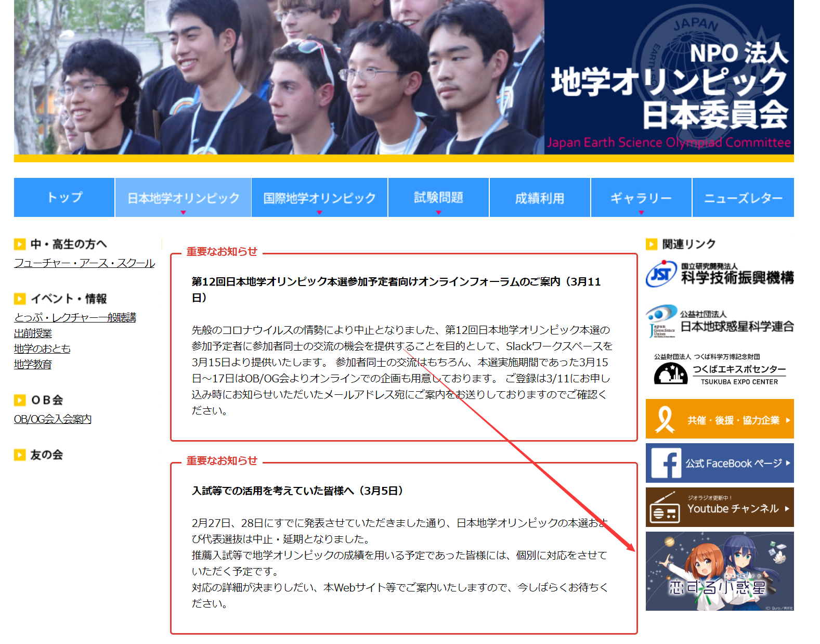Click the radio icon on Youtube banner
The height and width of the screenshot is (644, 820).
[x=665, y=508]
